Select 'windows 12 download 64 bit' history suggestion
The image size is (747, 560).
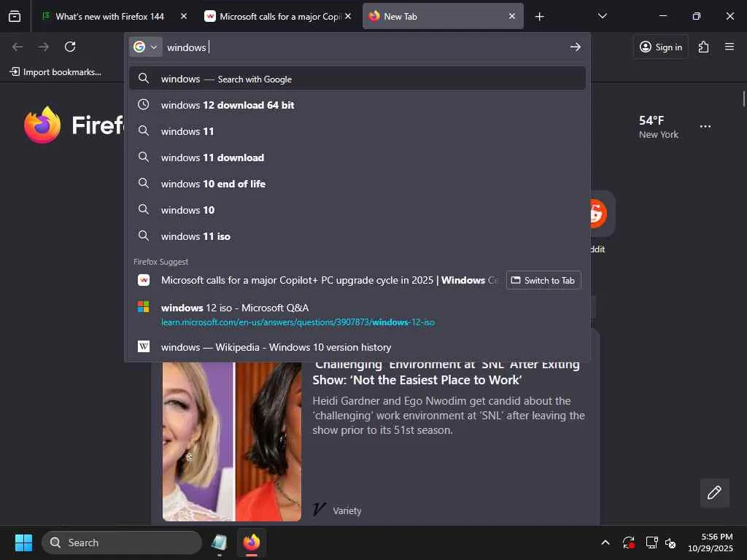tap(357, 105)
